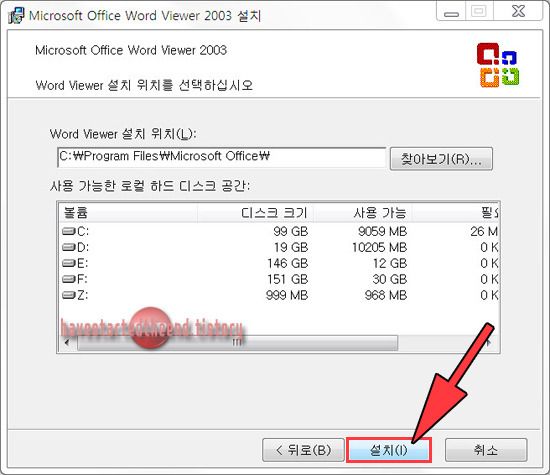Screen dimensions: 550x475
Task: Click the available space 9059 MB
Action: click(x=382, y=232)
